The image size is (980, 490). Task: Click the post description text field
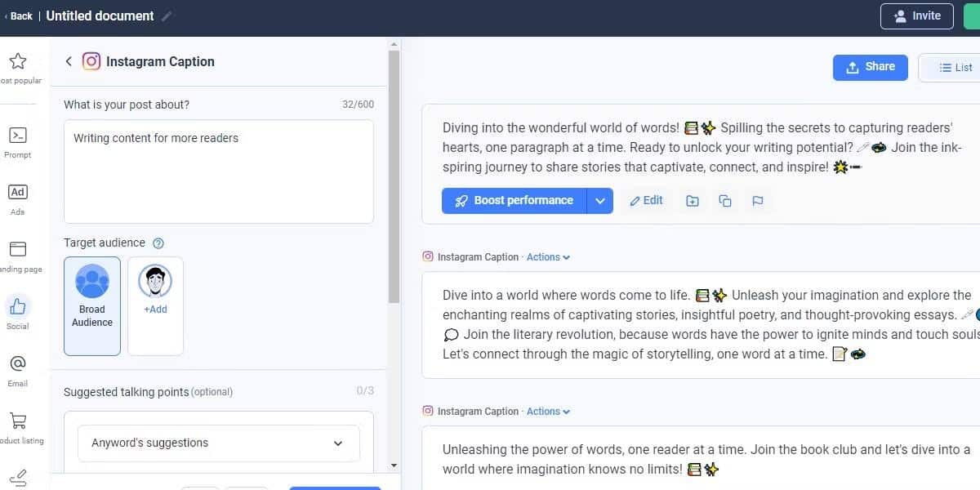[x=219, y=171]
